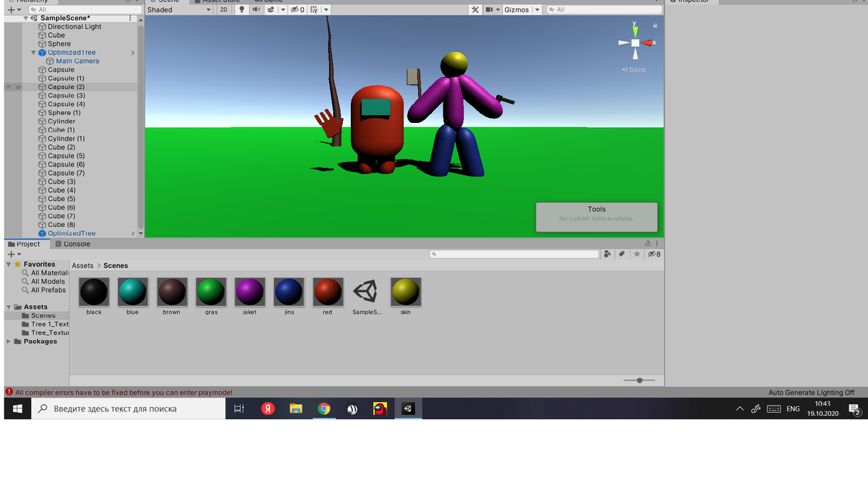Click the red X axis on orientation gizmo

click(647, 43)
